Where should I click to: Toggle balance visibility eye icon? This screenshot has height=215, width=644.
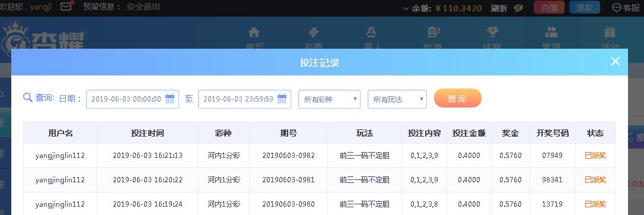tap(518, 8)
